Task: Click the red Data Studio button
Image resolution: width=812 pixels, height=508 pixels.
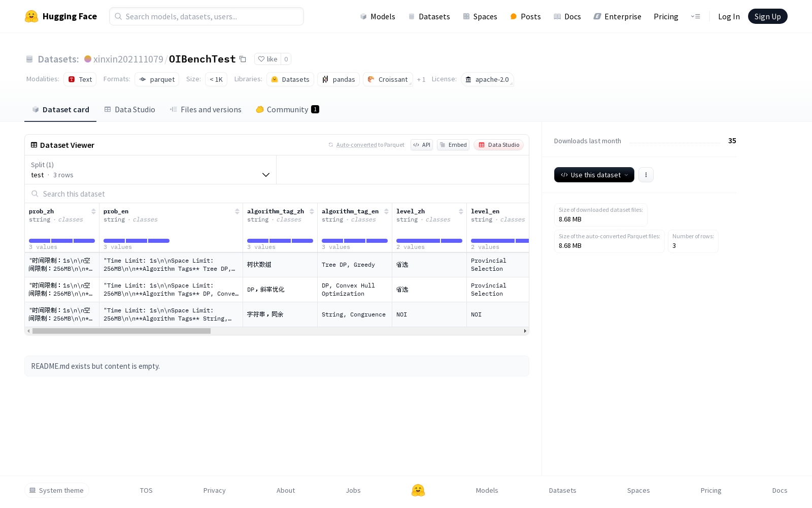Action: tap(499, 145)
